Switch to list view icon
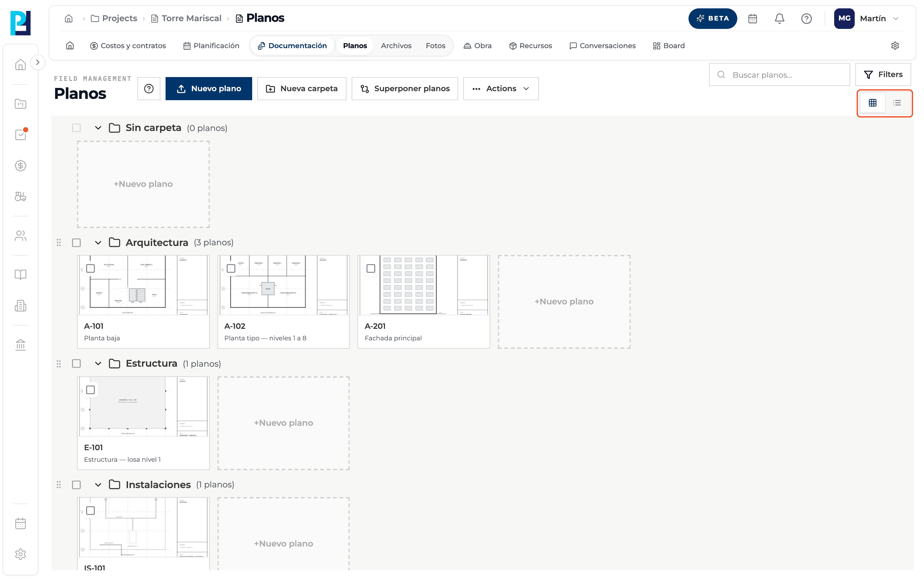This screenshot has height=578, width=924. point(897,103)
